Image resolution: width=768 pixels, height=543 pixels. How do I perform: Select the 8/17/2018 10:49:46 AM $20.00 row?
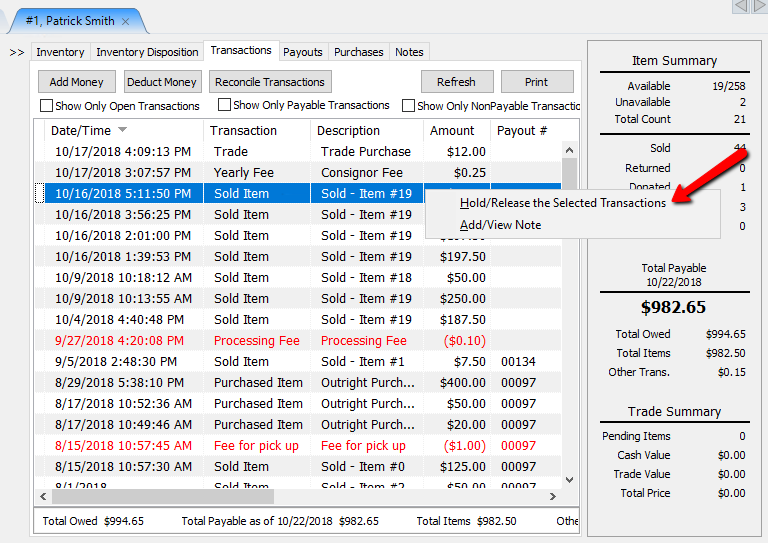(x=298, y=425)
